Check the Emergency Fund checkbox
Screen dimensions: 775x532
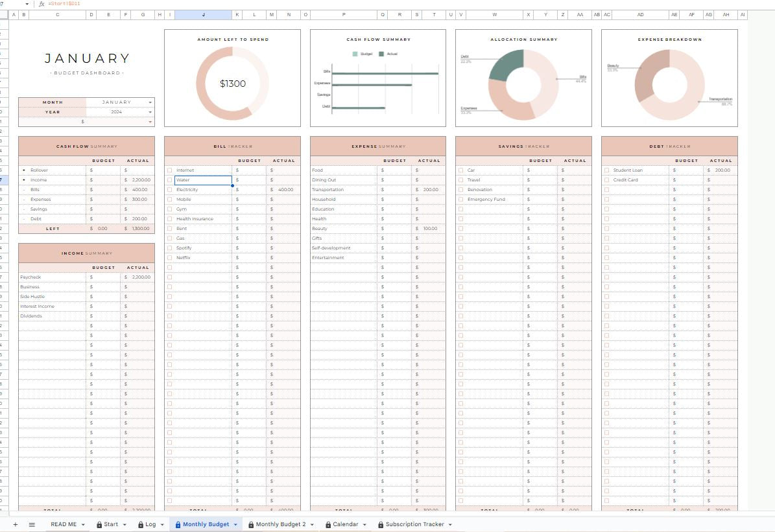tap(460, 199)
